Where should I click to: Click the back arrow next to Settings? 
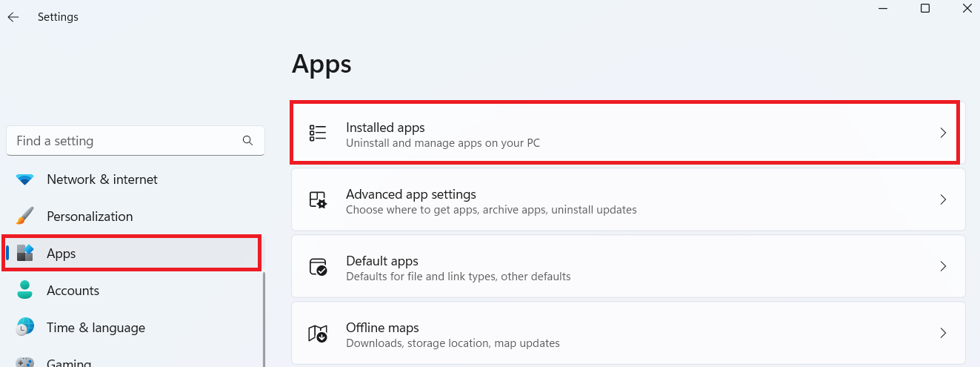(13, 16)
